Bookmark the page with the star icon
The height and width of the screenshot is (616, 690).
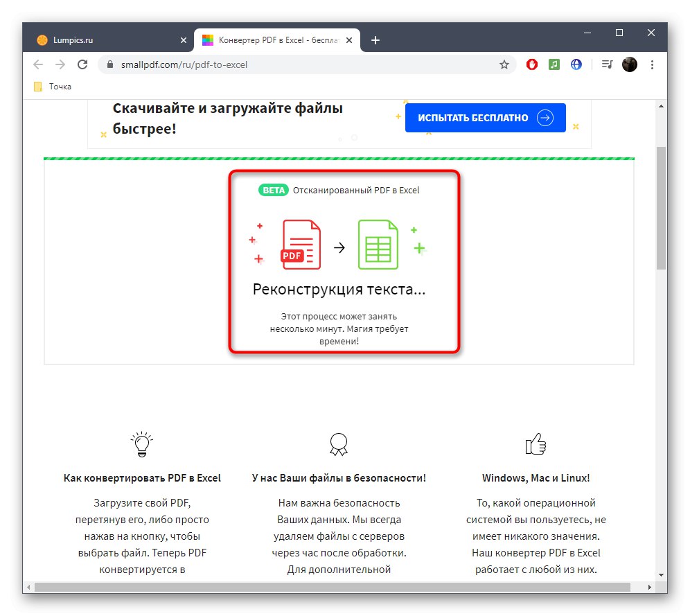click(x=504, y=64)
